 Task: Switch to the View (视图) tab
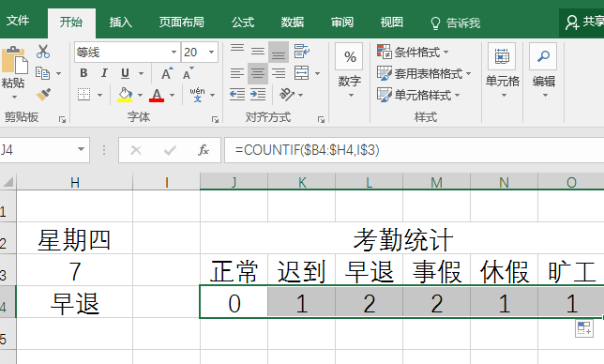click(392, 23)
